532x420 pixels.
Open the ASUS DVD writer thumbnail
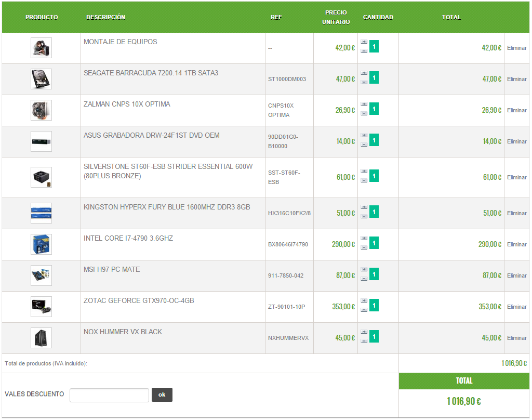click(42, 141)
